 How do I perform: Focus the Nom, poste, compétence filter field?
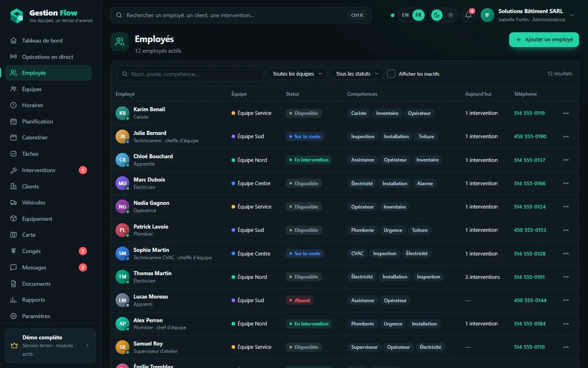[x=190, y=74]
